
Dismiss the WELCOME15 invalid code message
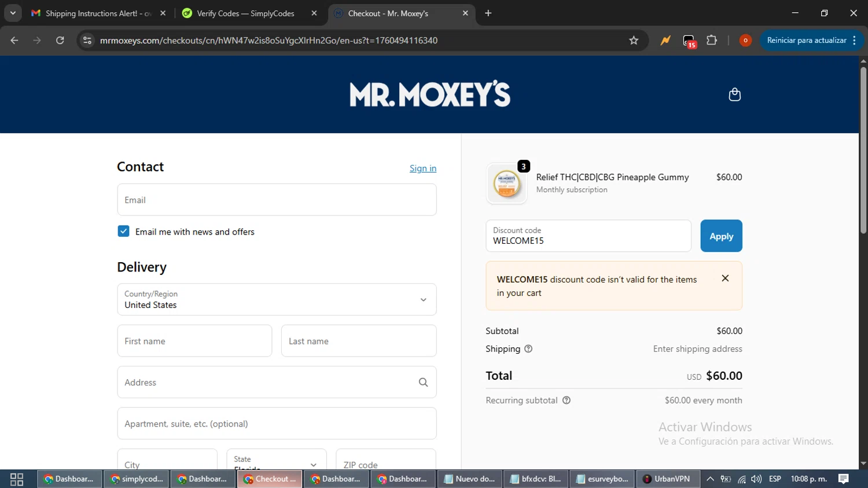click(x=725, y=278)
